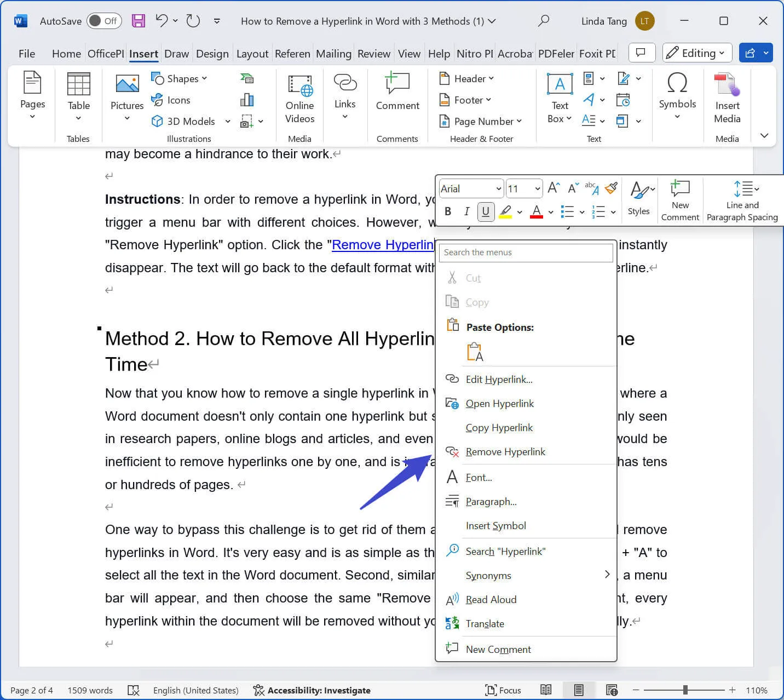Adjust the zoom slider
The image size is (784, 700).
click(685, 690)
